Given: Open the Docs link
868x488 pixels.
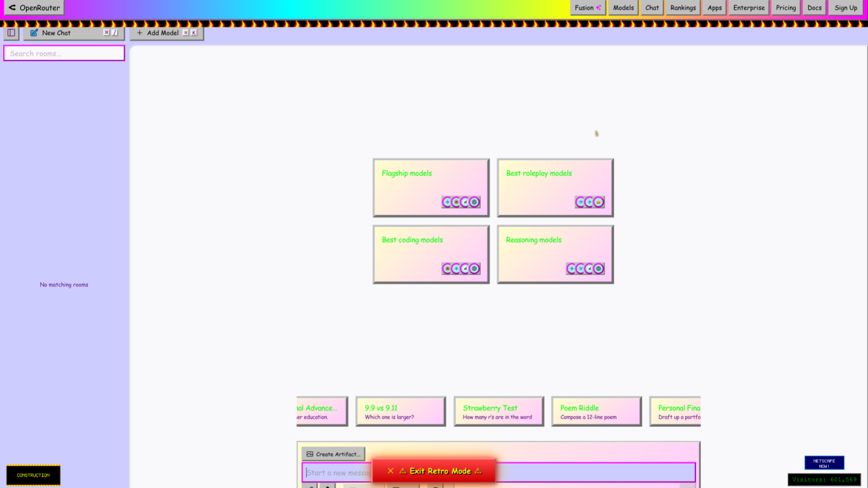Looking at the screenshot, I should coord(814,8).
